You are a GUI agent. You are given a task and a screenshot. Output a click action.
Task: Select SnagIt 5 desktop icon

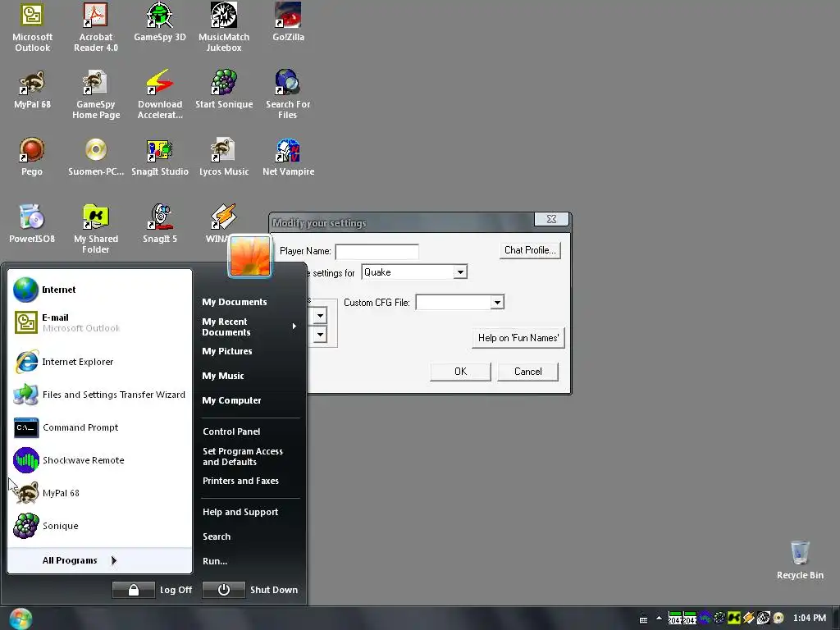coord(160,224)
